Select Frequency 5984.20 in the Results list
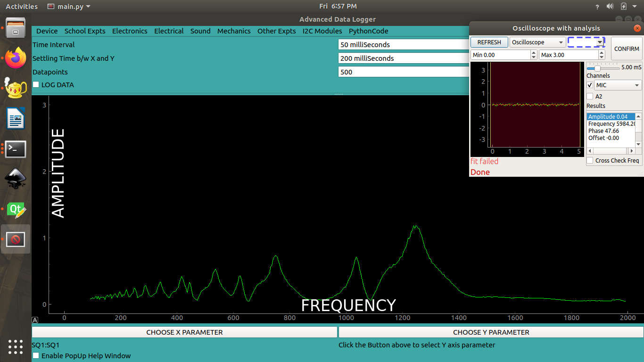 coord(611,123)
